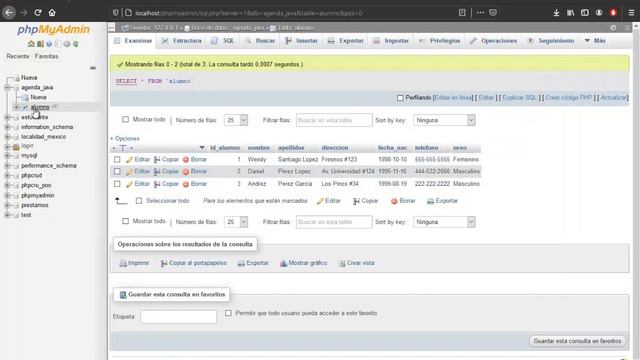Switch to the SQL tab
Screen dimensions: 640x360
pos(223,41)
